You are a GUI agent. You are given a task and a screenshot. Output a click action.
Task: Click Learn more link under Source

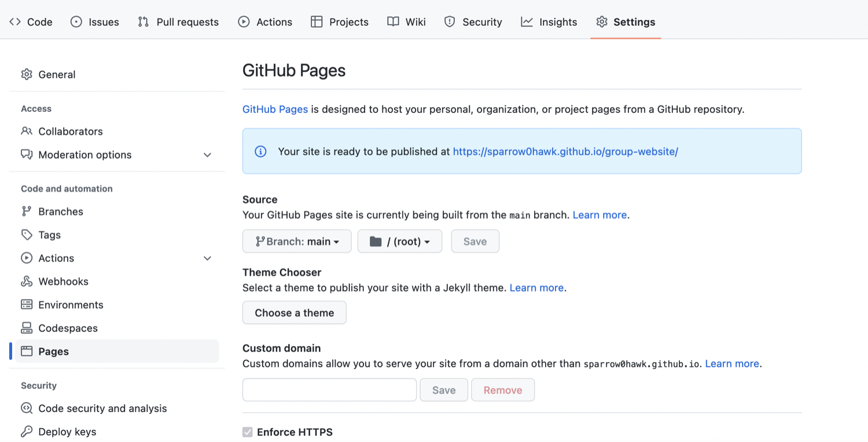[599, 215]
